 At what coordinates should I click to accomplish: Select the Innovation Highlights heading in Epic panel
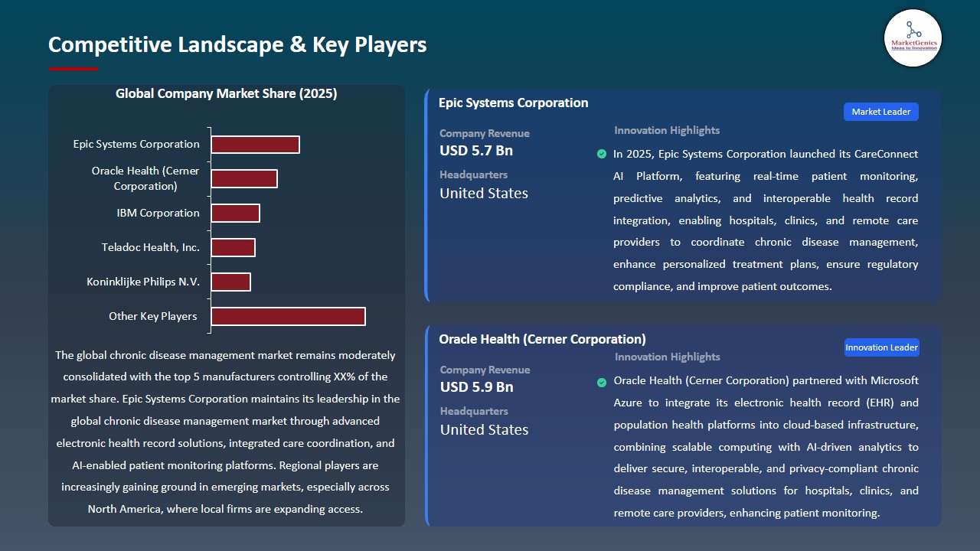[666, 130]
